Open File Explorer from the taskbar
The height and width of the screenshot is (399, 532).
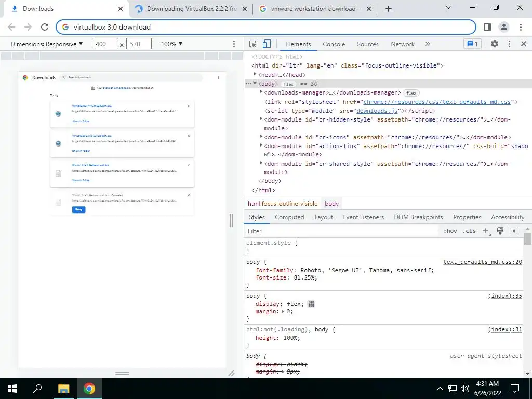click(63, 389)
